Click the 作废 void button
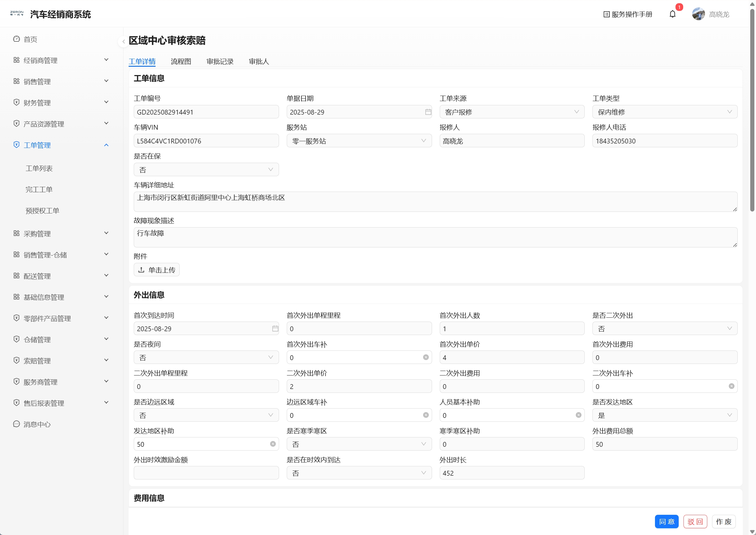The width and height of the screenshot is (756, 535). coord(724,522)
